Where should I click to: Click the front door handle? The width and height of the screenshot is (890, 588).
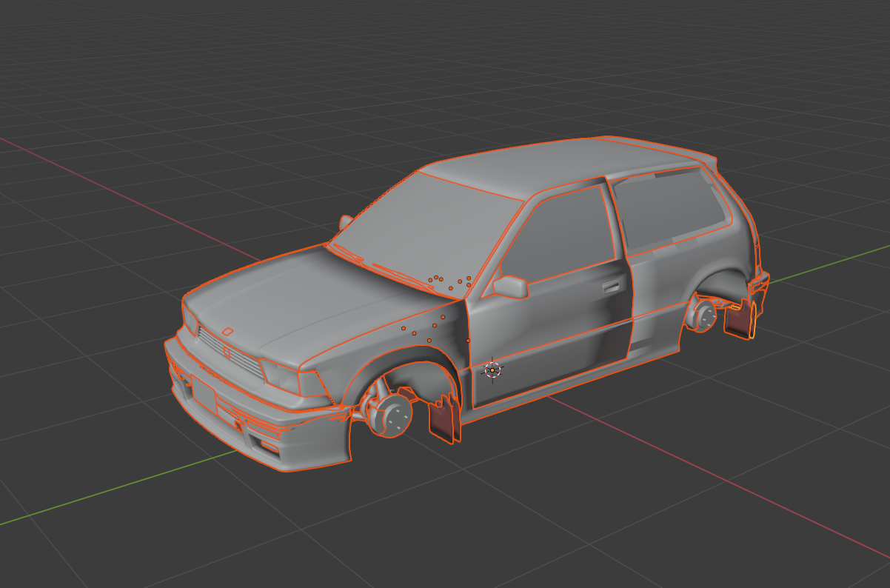click(612, 286)
